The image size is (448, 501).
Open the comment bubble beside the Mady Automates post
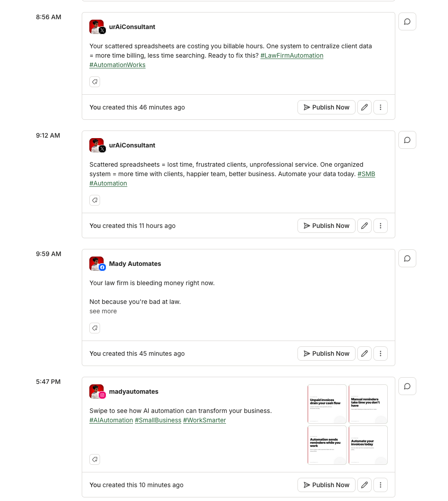coord(407,258)
